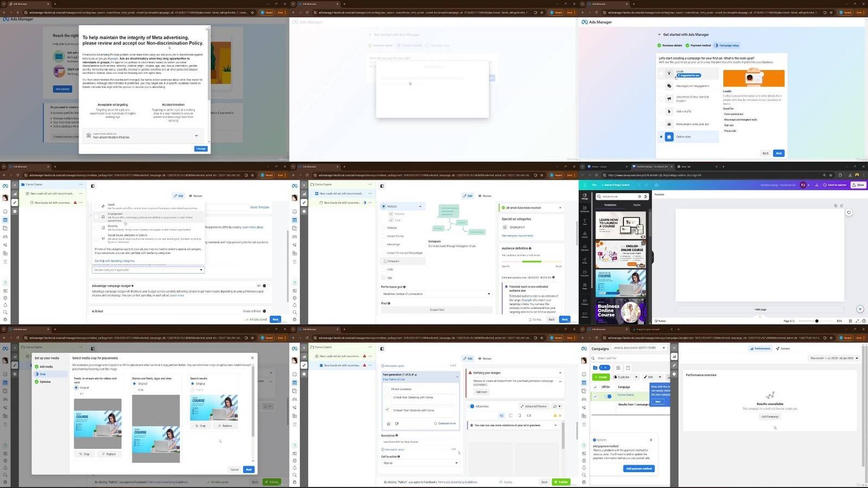Open the This month date range dropdown

834,358
